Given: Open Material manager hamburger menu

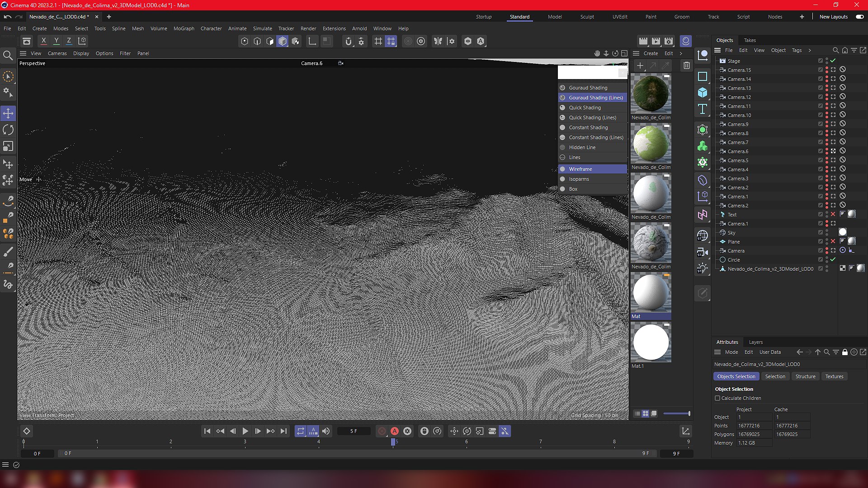Looking at the screenshot, I should click(636, 53).
